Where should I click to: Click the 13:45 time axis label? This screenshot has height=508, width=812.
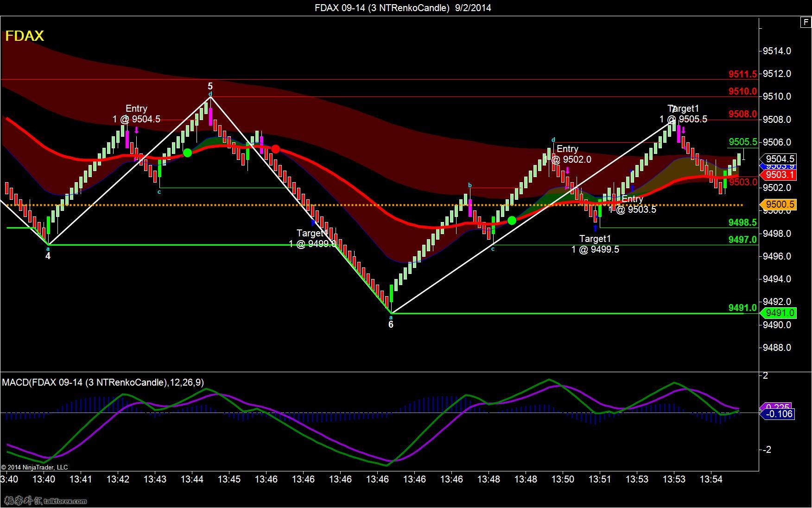click(x=229, y=479)
